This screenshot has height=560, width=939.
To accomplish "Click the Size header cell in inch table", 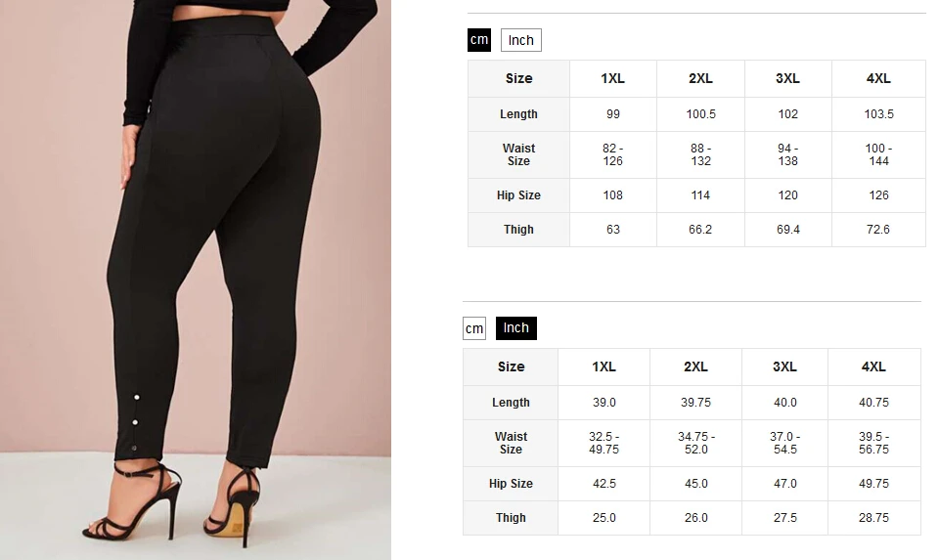I will click(x=511, y=367).
